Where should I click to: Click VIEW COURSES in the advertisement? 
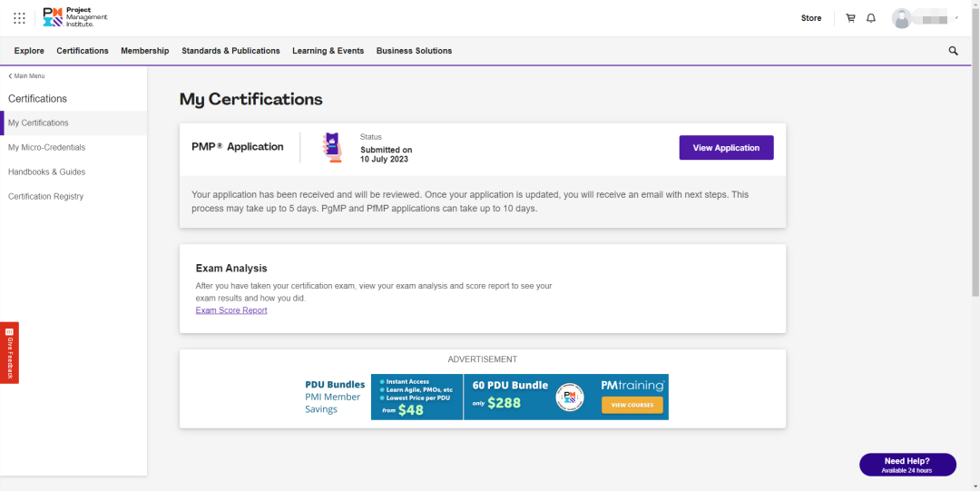click(632, 406)
